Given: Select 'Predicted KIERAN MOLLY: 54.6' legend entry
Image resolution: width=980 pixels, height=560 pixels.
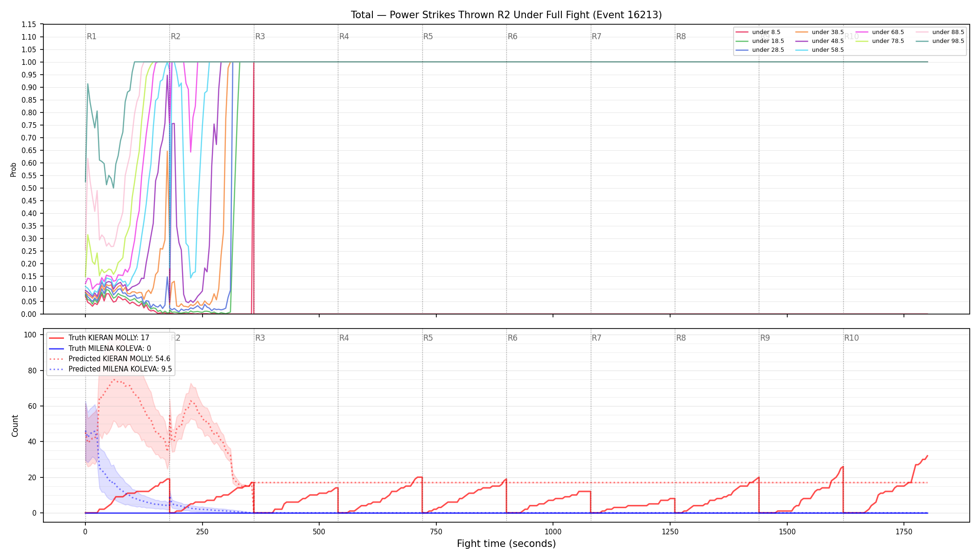Looking at the screenshot, I should coord(110,359).
